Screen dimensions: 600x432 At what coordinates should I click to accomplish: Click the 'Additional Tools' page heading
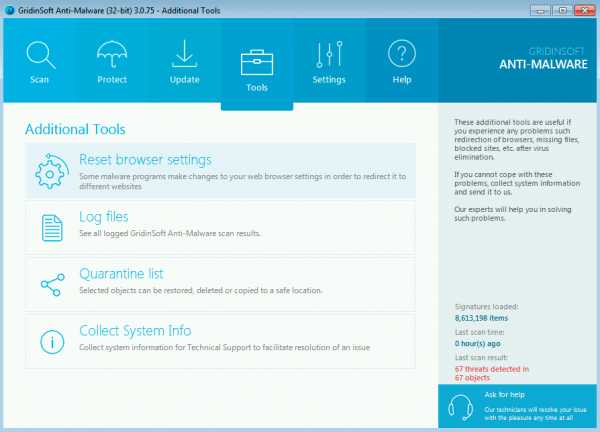pos(75,129)
